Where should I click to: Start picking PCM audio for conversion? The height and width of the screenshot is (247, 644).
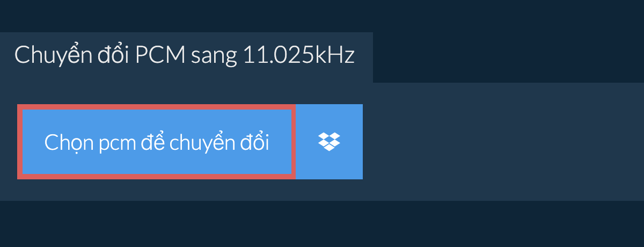coord(157,142)
